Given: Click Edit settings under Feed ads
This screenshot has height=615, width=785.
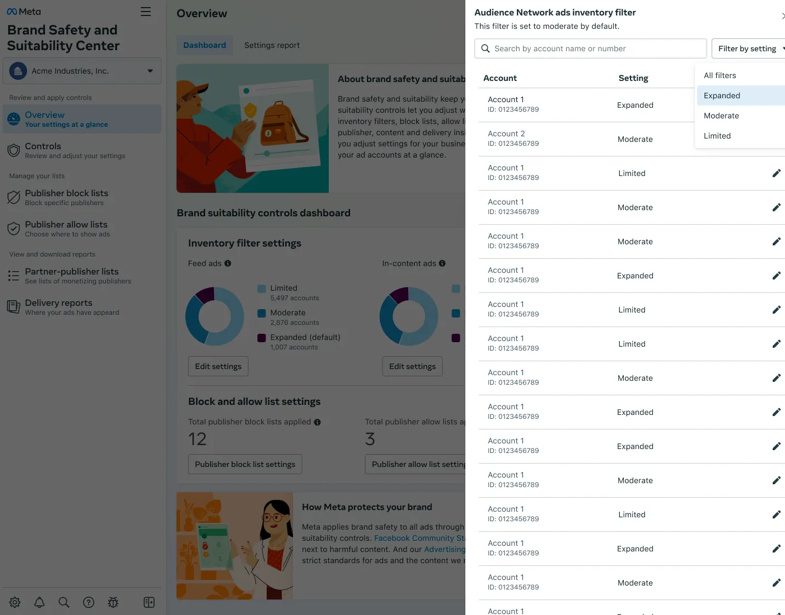Looking at the screenshot, I should click(218, 366).
